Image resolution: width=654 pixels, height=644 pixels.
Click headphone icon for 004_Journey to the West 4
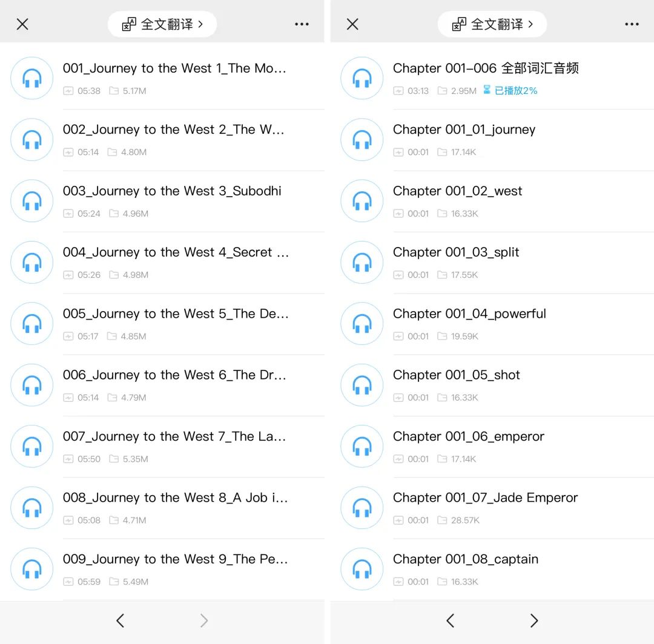(31, 262)
